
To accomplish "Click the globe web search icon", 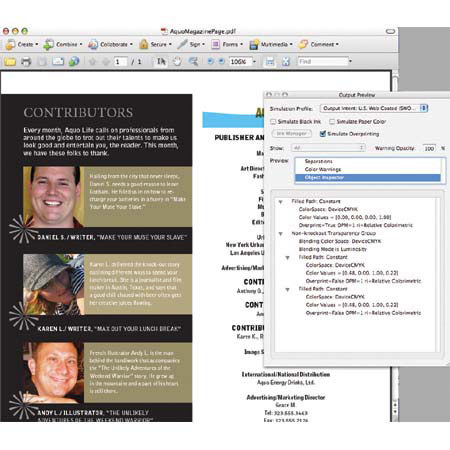I will coord(74,62).
